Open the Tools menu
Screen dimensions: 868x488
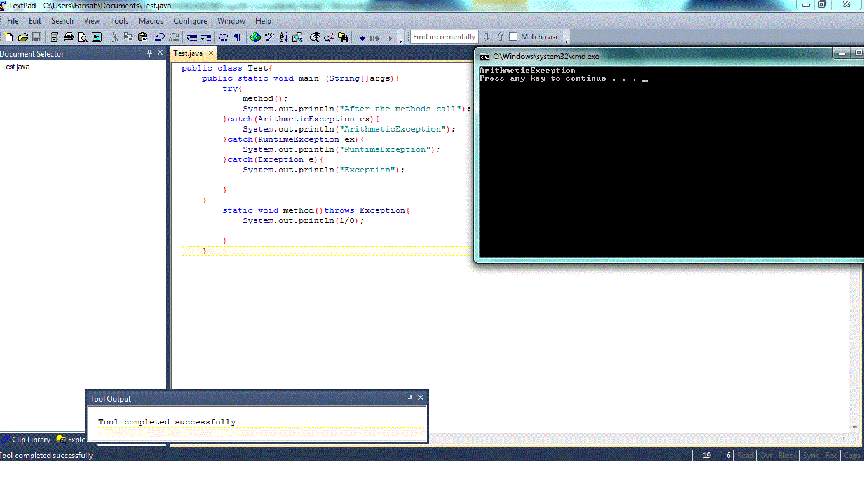119,21
